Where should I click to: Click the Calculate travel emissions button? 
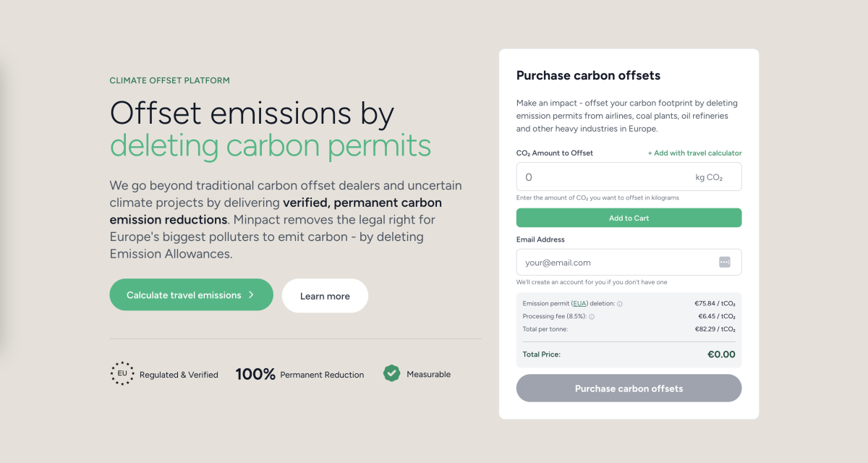184,295
